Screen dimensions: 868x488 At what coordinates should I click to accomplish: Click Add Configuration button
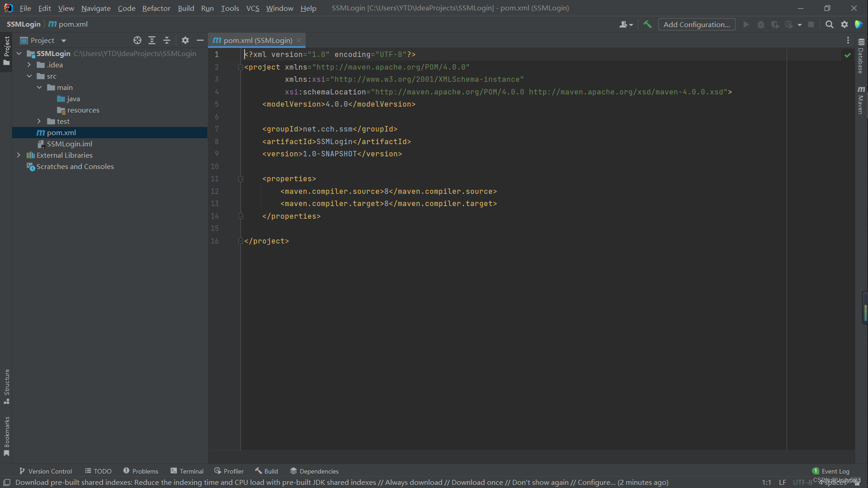point(697,24)
